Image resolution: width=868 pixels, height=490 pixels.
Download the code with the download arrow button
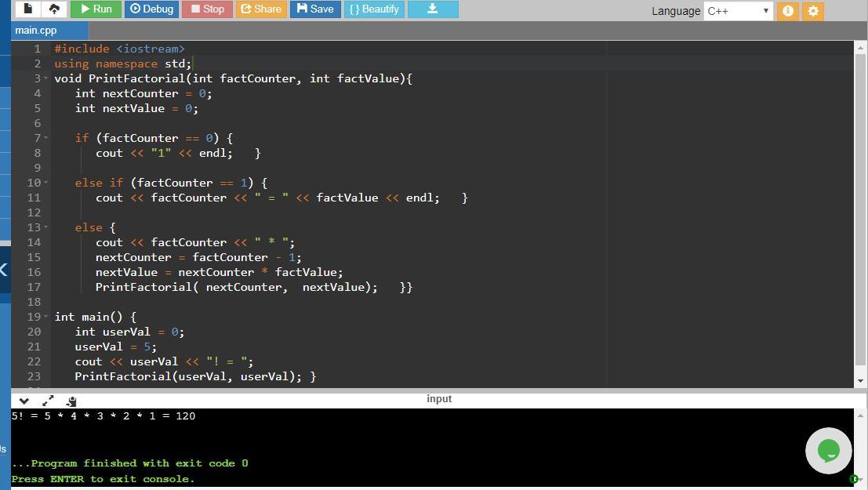pyautogui.click(x=432, y=9)
